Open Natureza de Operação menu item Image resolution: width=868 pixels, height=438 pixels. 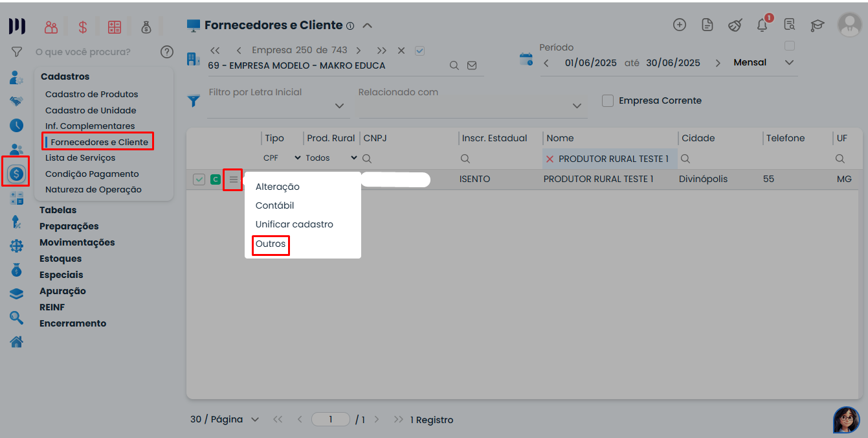coord(93,189)
